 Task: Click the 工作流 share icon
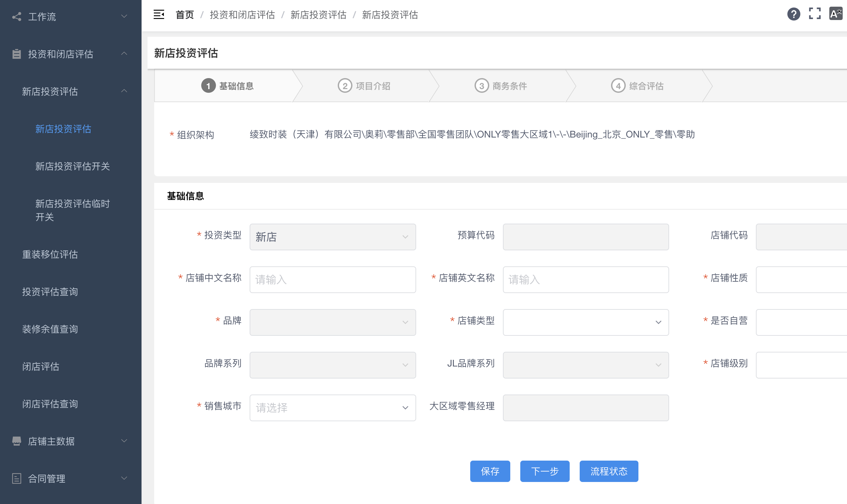tap(17, 17)
